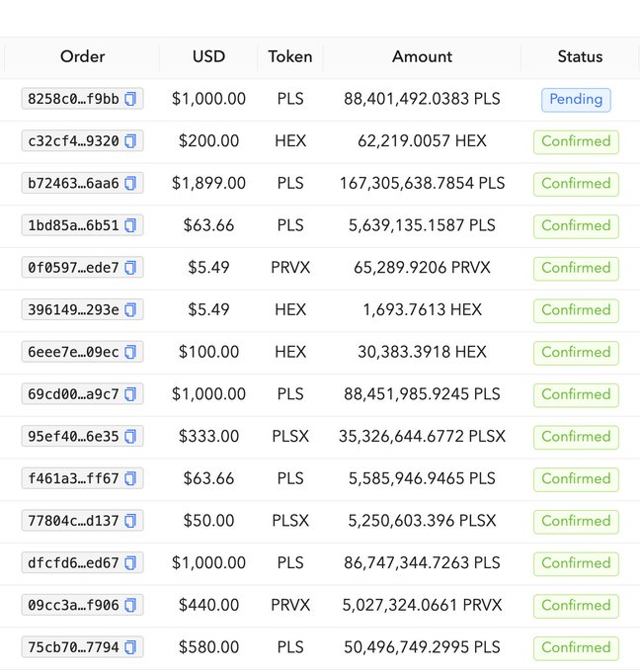Copy order ID 77804c…d137
The image size is (640, 672).
pos(130,521)
